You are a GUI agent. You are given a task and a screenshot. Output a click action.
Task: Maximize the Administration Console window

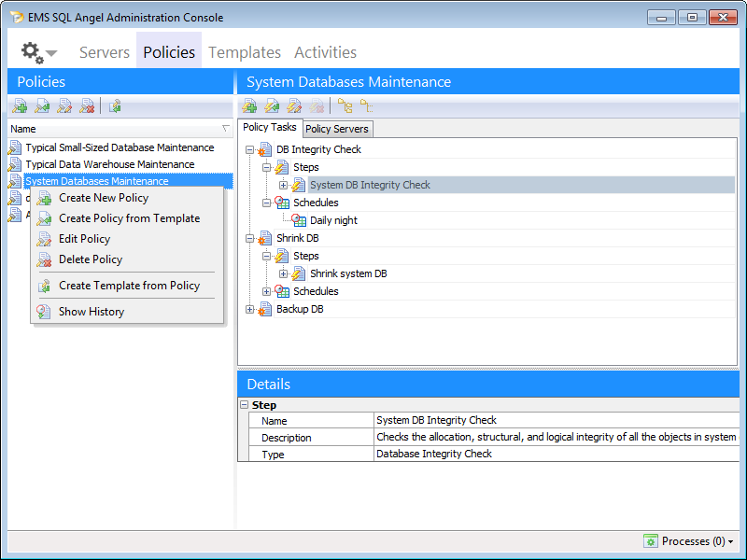tap(692, 18)
